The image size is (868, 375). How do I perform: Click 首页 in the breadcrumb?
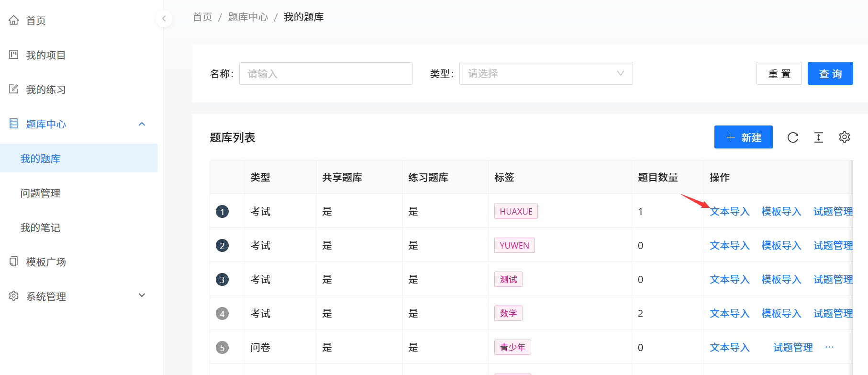(x=202, y=17)
